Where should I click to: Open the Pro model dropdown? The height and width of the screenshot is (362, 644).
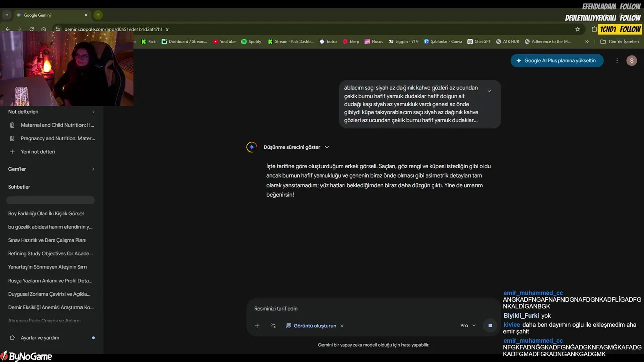468,326
